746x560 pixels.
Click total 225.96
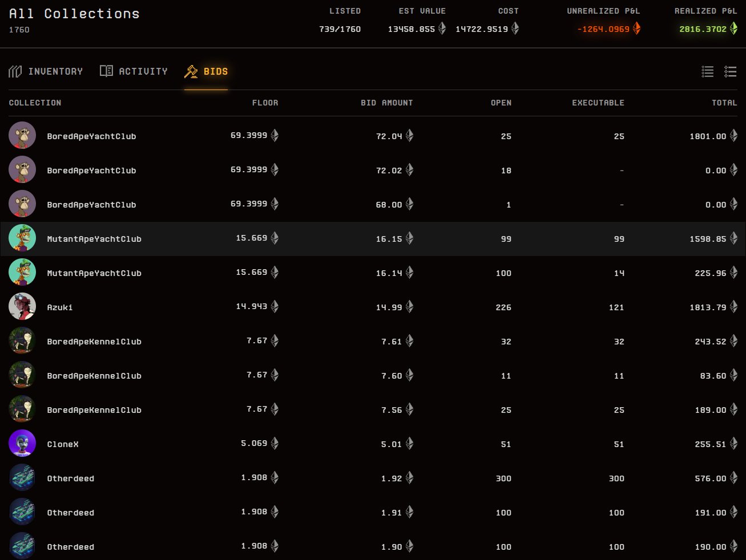click(x=711, y=273)
